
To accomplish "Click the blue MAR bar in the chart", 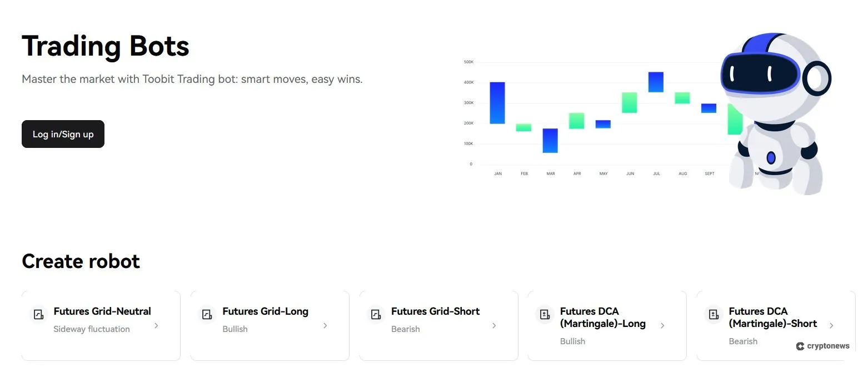I will click(x=550, y=141).
